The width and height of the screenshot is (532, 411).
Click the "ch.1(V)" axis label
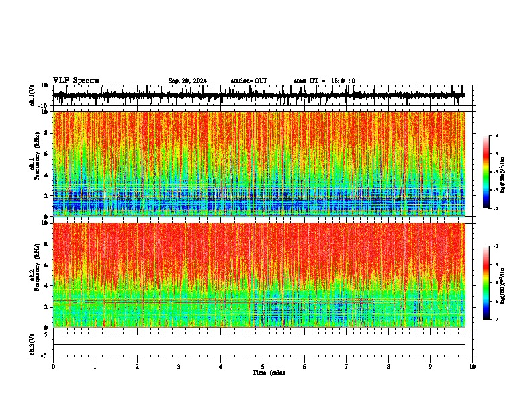click(x=32, y=95)
